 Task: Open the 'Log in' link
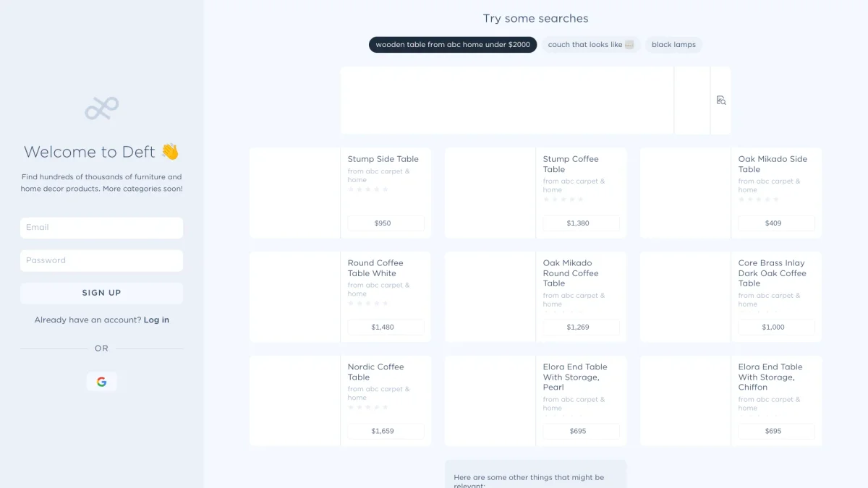(156, 320)
